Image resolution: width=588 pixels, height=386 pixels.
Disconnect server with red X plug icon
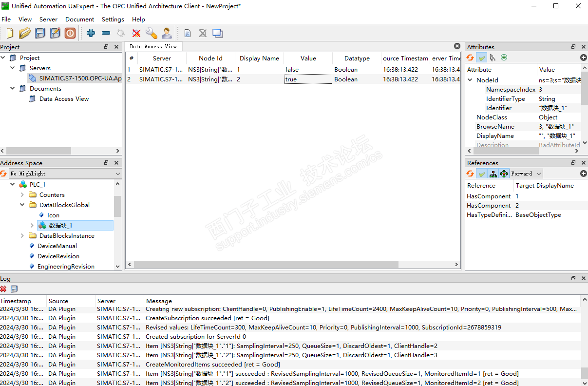tap(136, 33)
